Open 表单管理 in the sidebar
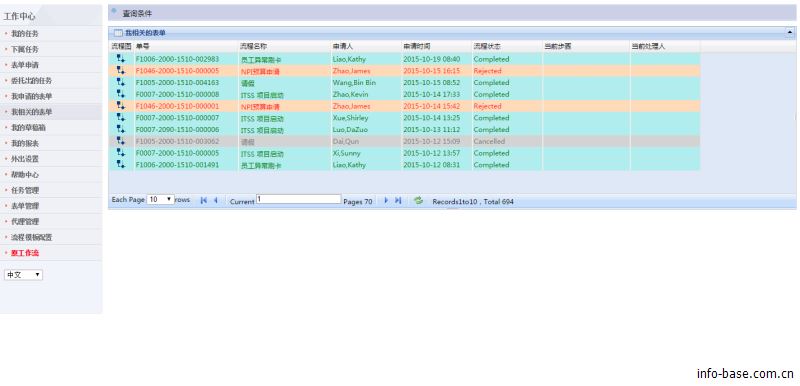 (24, 206)
